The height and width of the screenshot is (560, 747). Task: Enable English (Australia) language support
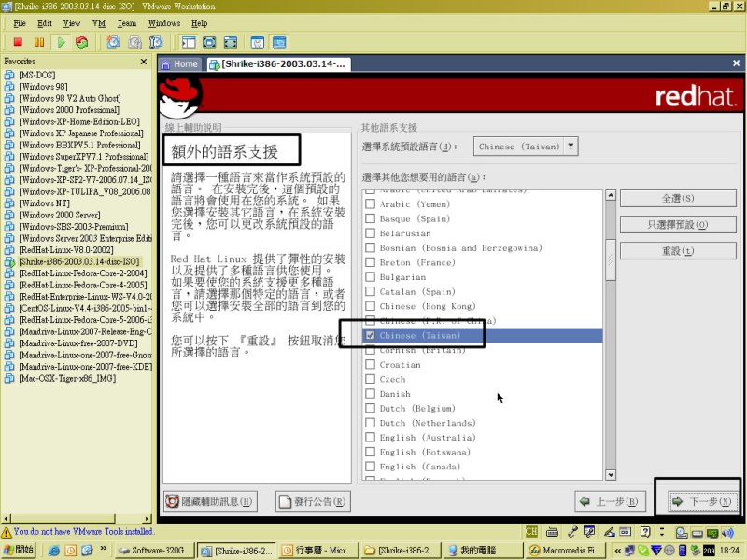point(370,438)
